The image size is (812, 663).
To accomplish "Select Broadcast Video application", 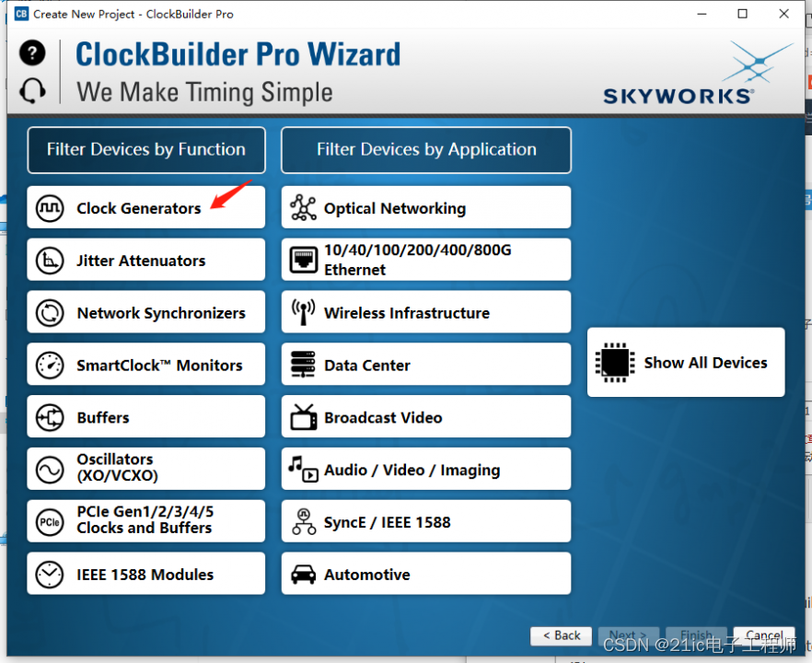I will coord(426,417).
